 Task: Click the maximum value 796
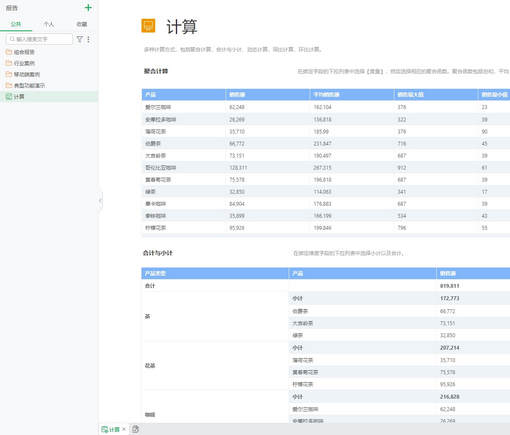(x=402, y=228)
